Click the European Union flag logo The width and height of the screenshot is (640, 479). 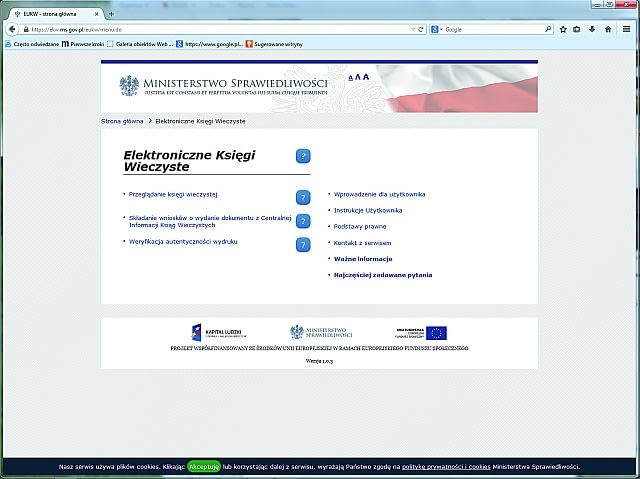(436, 333)
